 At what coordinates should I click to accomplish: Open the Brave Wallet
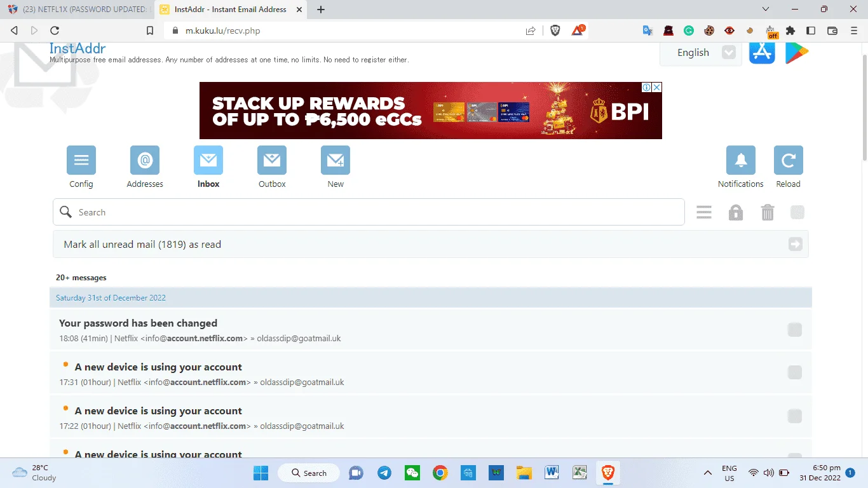[x=832, y=30]
